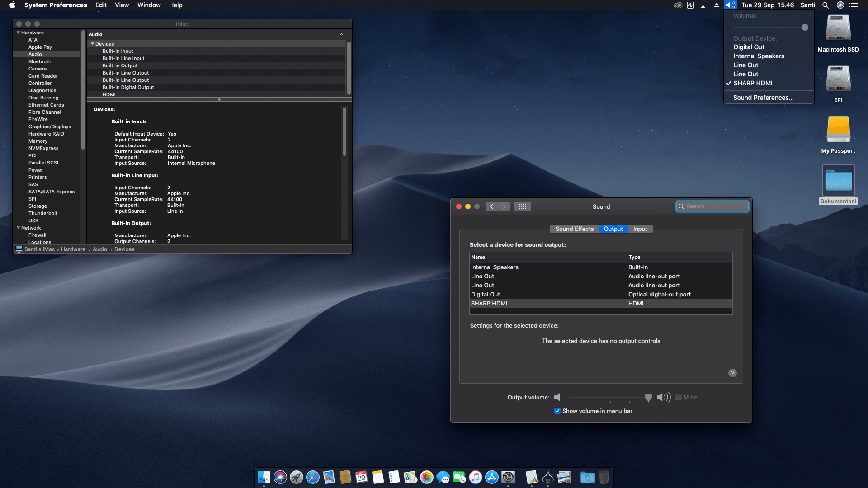Switch to the Sound Effects tab

tap(575, 229)
